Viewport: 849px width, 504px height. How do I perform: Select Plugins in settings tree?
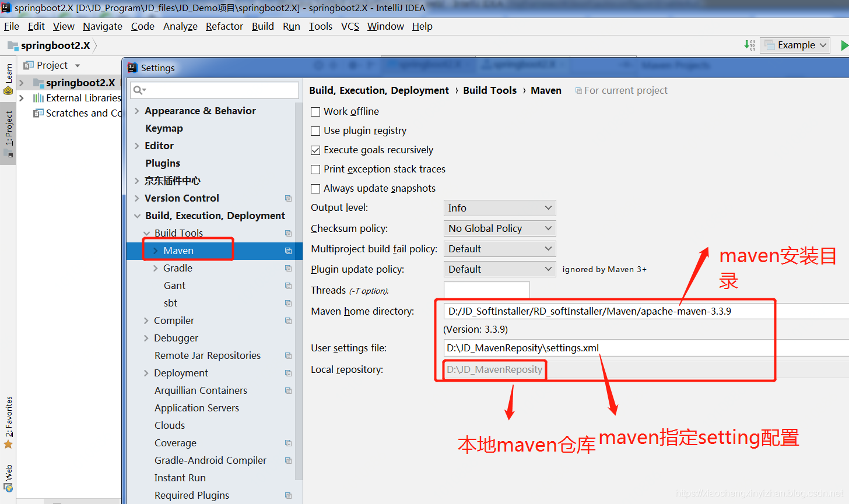point(163,163)
